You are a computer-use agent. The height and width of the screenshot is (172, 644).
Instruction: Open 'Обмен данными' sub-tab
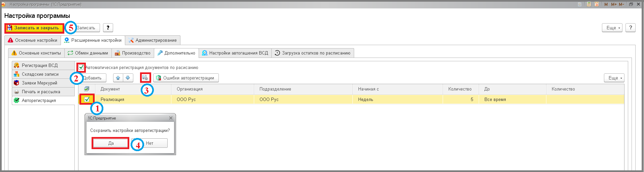coord(88,53)
